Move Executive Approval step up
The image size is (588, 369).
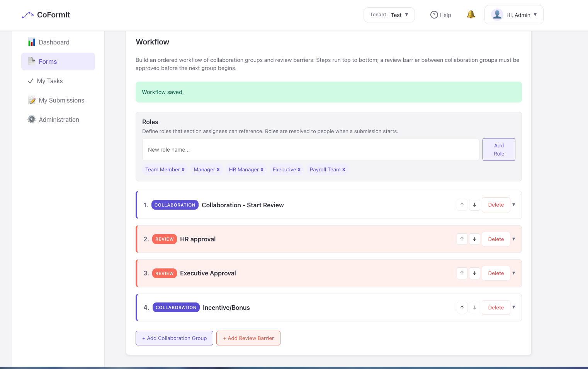[x=462, y=273]
